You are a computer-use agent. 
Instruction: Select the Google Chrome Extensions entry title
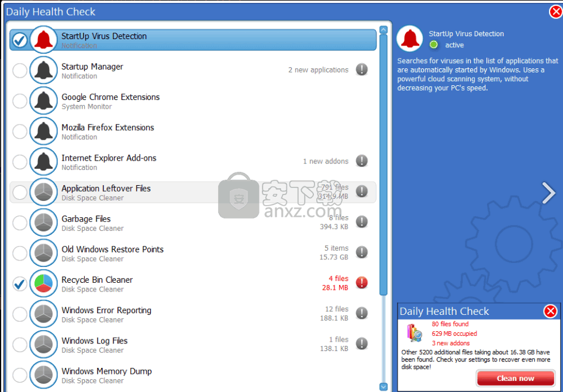[x=110, y=97]
